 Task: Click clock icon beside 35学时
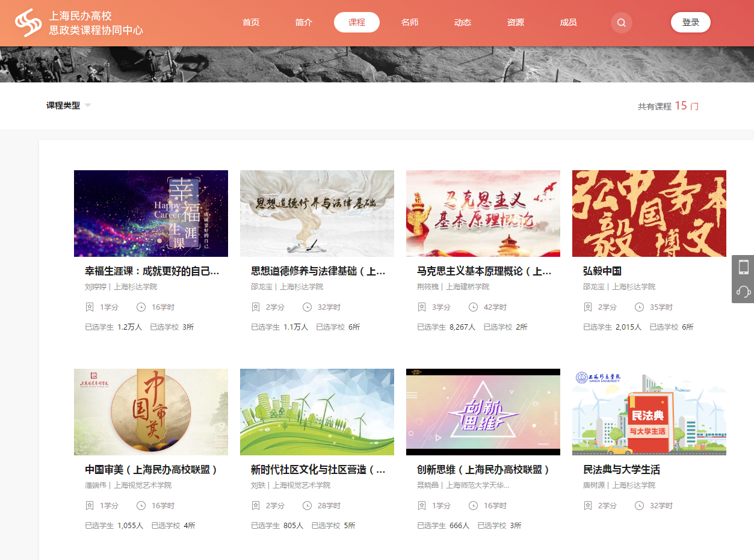click(639, 307)
